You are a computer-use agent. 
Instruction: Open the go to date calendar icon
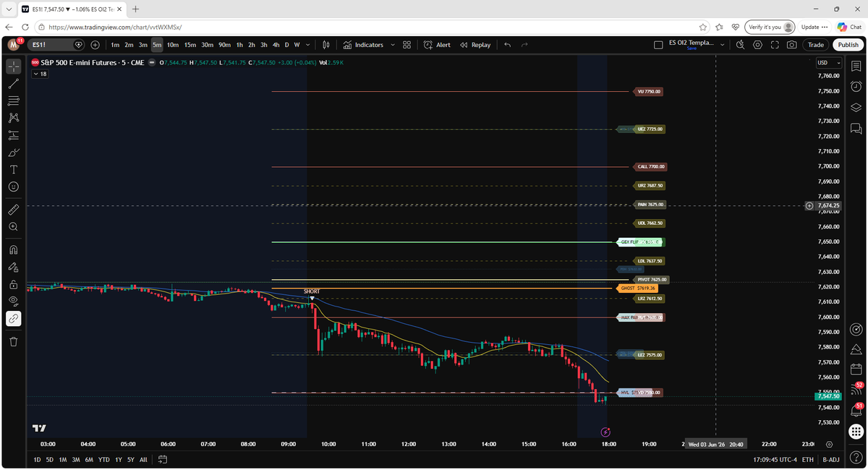(x=163, y=460)
